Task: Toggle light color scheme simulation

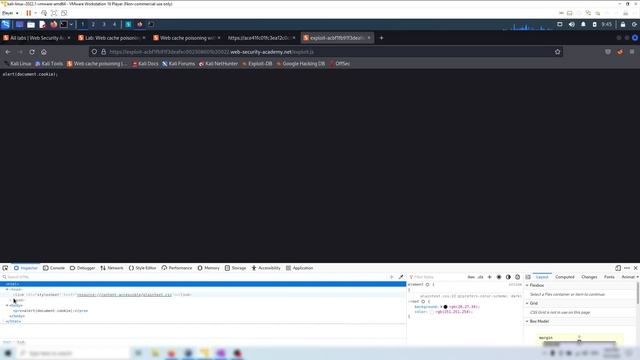Action: click(499, 277)
